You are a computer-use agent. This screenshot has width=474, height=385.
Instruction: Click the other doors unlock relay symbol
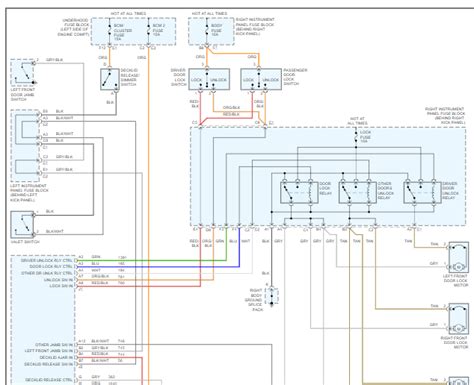[357, 193]
